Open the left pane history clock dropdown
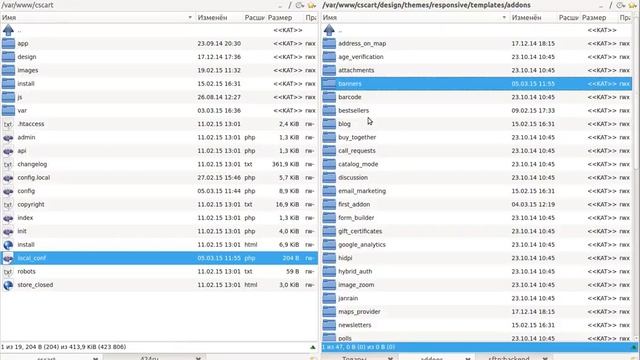Viewport: 640px width, 360px height. pyautogui.click(x=300, y=5)
